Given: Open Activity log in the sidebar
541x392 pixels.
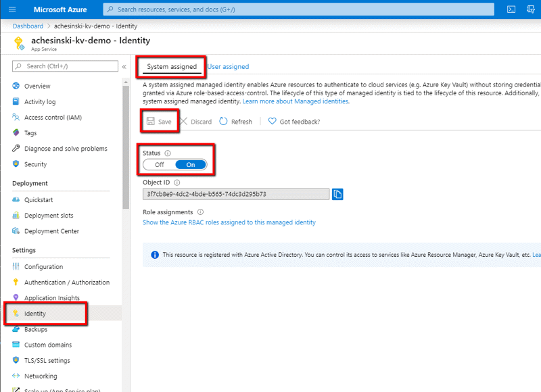Looking at the screenshot, I should [40, 101].
